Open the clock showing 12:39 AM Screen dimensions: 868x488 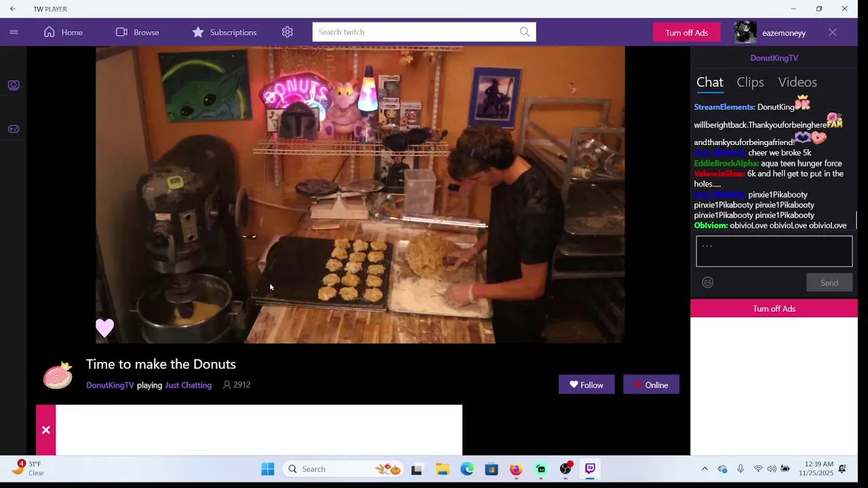tap(816, 468)
